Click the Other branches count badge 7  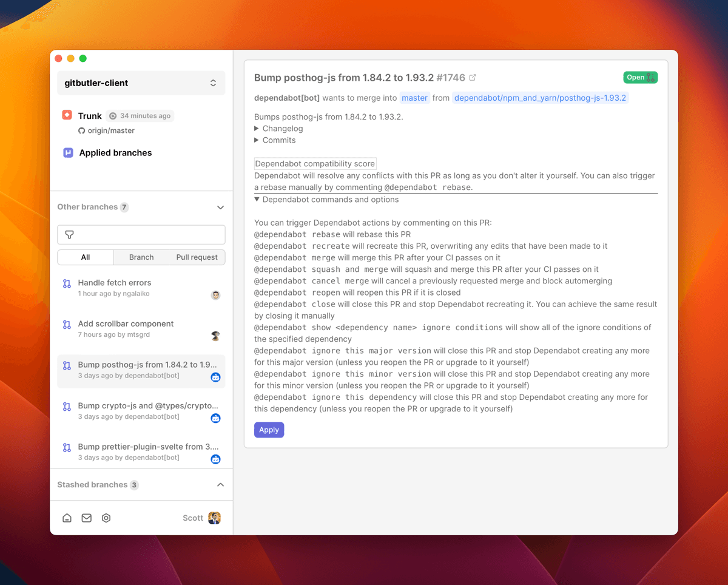click(124, 207)
